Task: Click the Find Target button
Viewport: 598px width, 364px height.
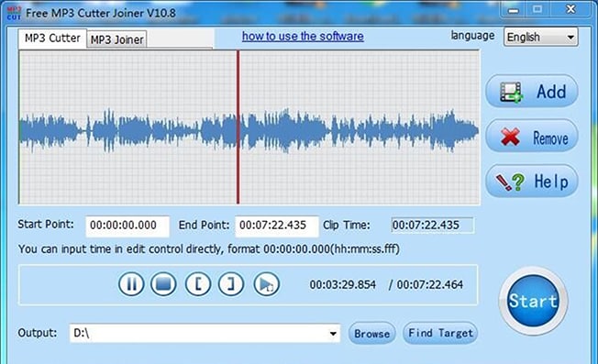Action: pyautogui.click(x=440, y=333)
